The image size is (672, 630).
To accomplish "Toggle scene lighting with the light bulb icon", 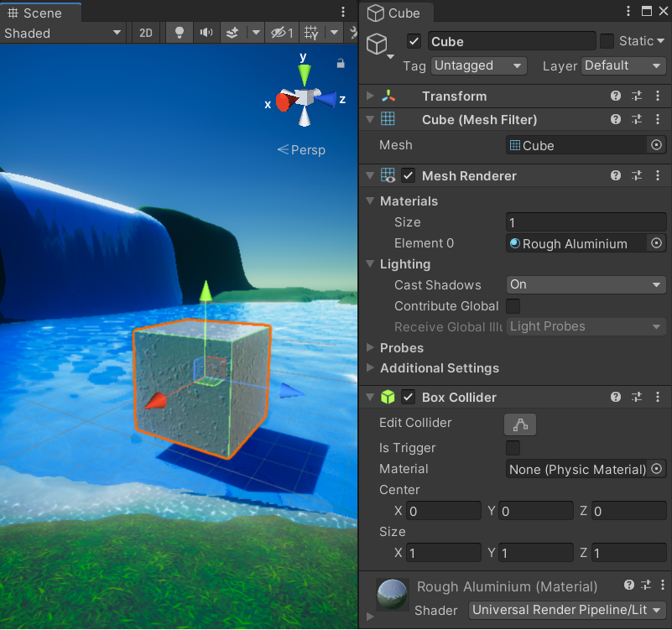I will [x=179, y=33].
